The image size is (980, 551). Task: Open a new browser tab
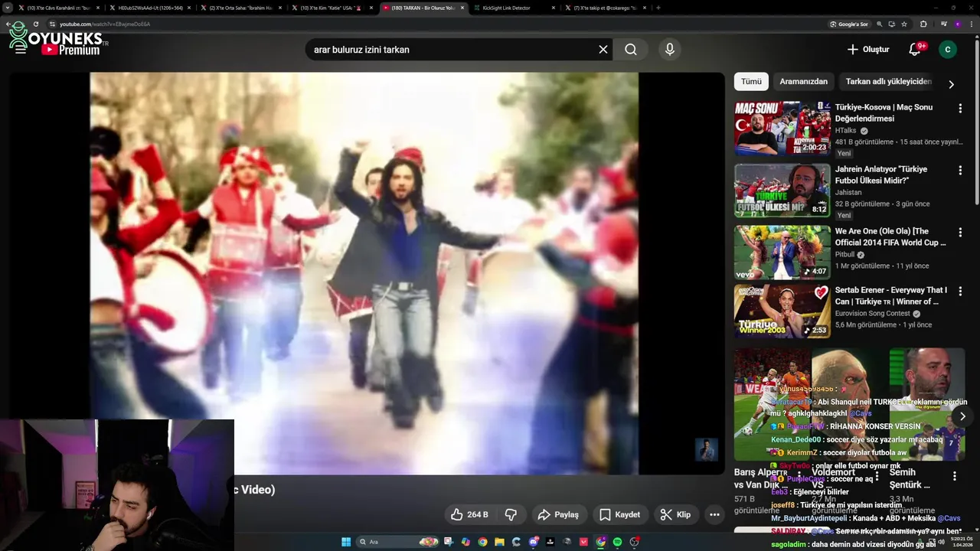[658, 8]
